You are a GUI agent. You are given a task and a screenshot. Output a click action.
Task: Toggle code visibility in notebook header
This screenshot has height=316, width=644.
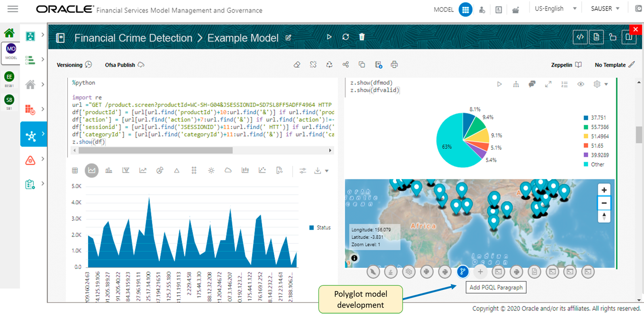click(x=580, y=37)
